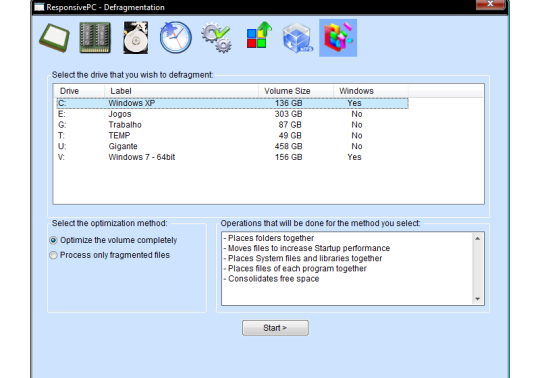Click the Start > button
Screen dimensions: 540x378
pyautogui.click(x=275, y=328)
